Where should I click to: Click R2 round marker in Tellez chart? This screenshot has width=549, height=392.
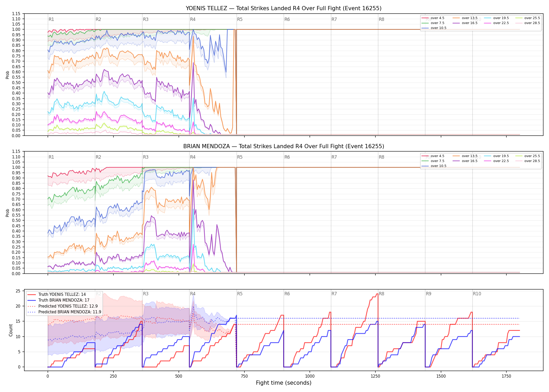[98, 19]
